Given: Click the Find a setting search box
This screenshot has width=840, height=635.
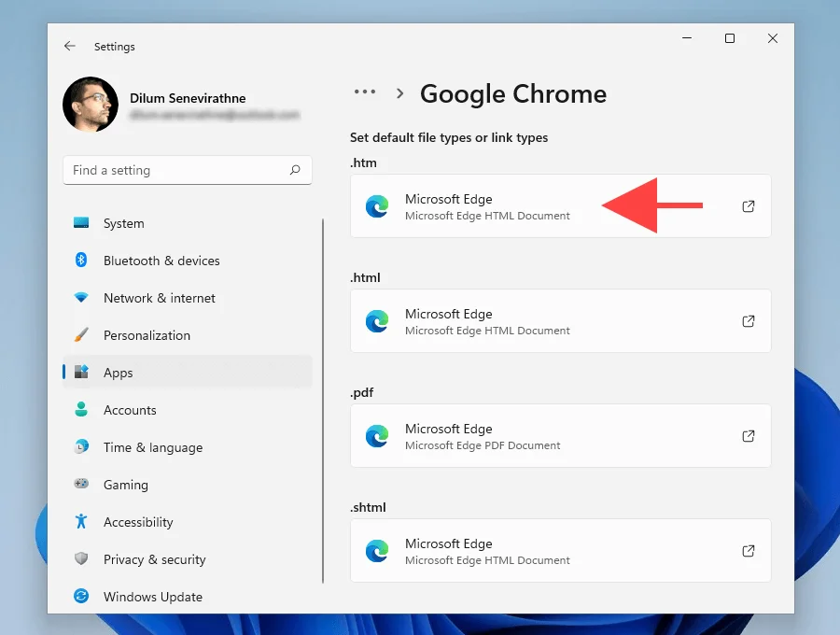Looking at the screenshot, I should coord(187,170).
